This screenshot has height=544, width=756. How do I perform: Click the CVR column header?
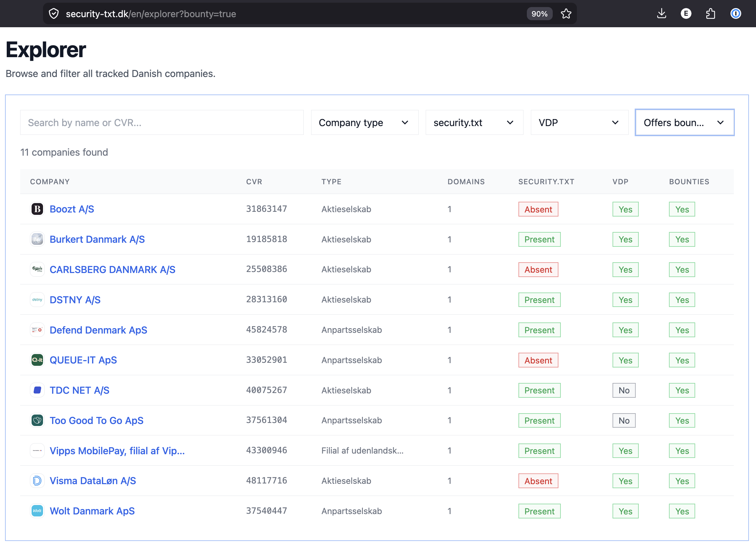254,182
